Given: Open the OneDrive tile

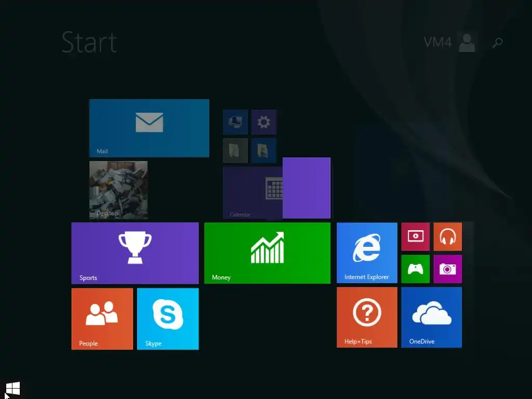Looking at the screenshot, I should click(x=432, y=317).
